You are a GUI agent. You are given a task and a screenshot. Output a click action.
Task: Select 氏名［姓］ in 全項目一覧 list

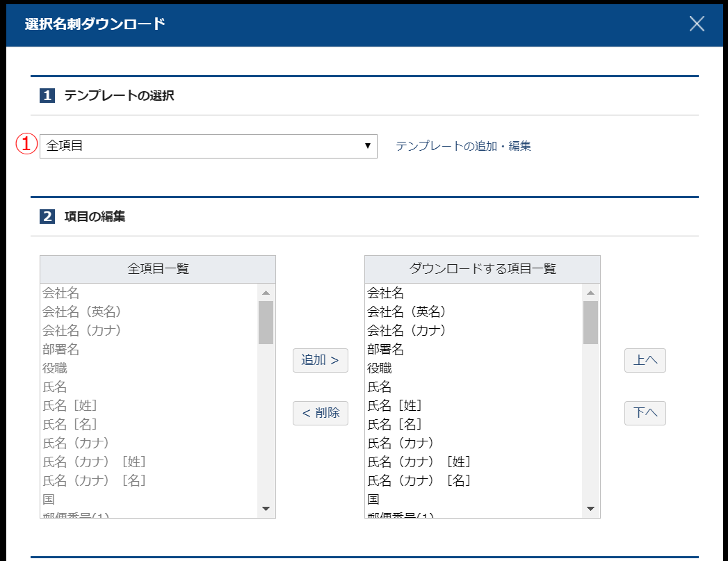pyautogui.click(x=70, y=405)
